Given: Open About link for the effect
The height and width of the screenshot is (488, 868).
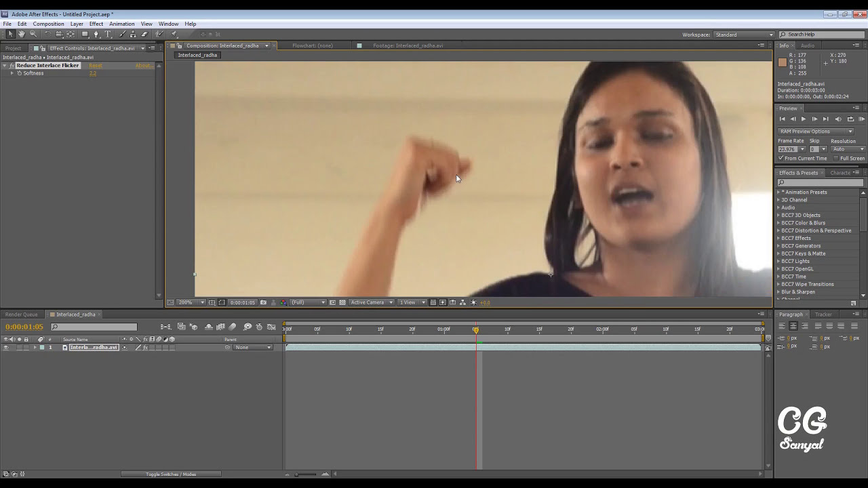Looking at the screenshot, I should tap(143, 66).
